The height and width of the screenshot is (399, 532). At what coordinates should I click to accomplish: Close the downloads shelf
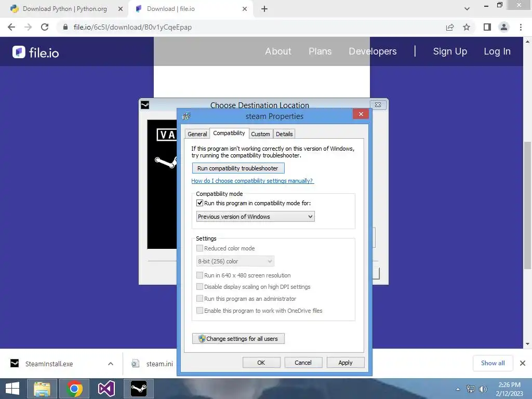point(523,363)
